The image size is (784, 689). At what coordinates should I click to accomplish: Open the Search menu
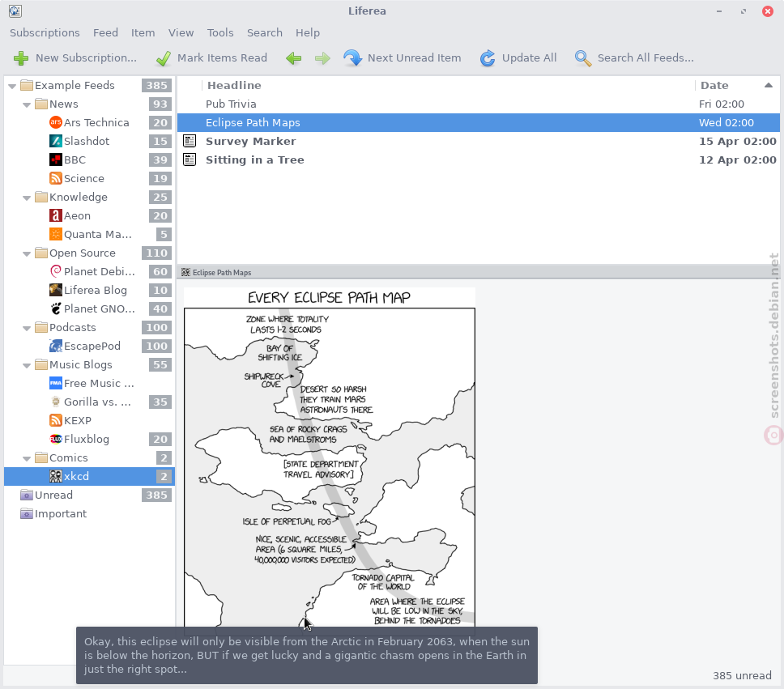pyautogui.click(x=265, y=32)
